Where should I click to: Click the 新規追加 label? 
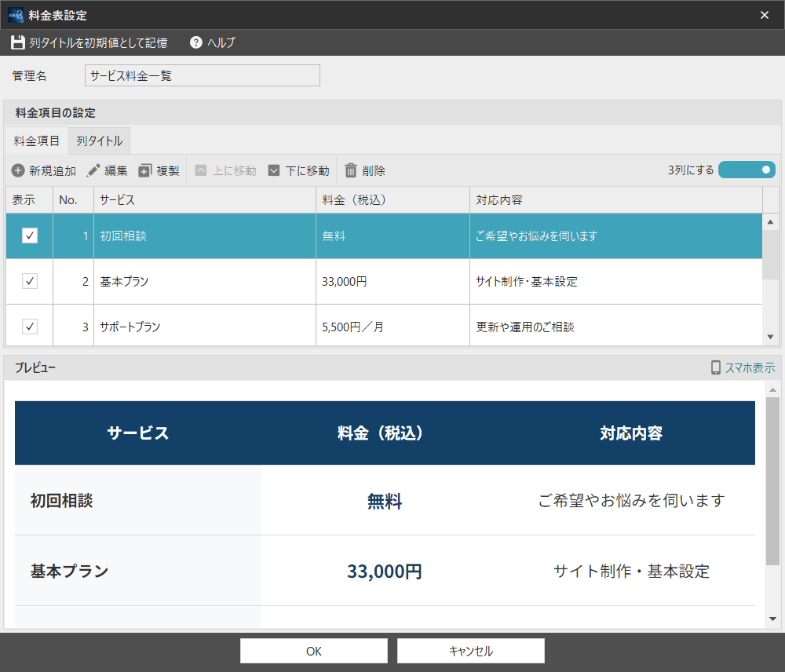point(53,171)
